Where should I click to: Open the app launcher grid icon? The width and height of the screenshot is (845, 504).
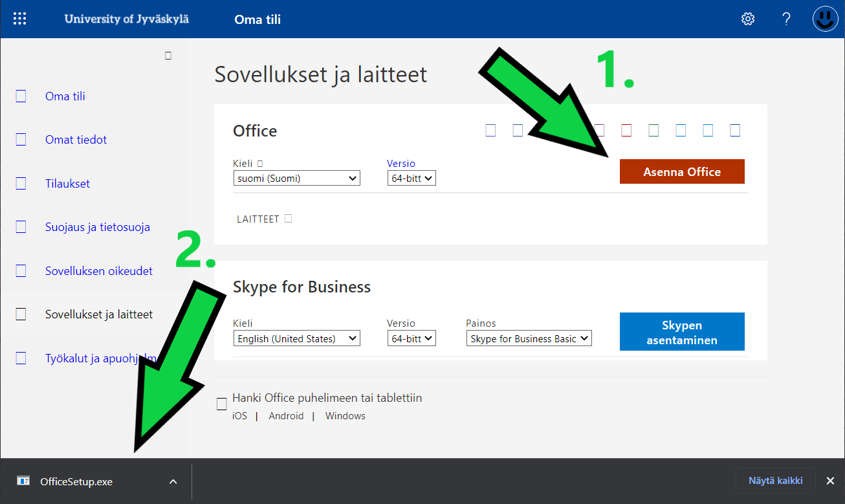pos(20,19)
